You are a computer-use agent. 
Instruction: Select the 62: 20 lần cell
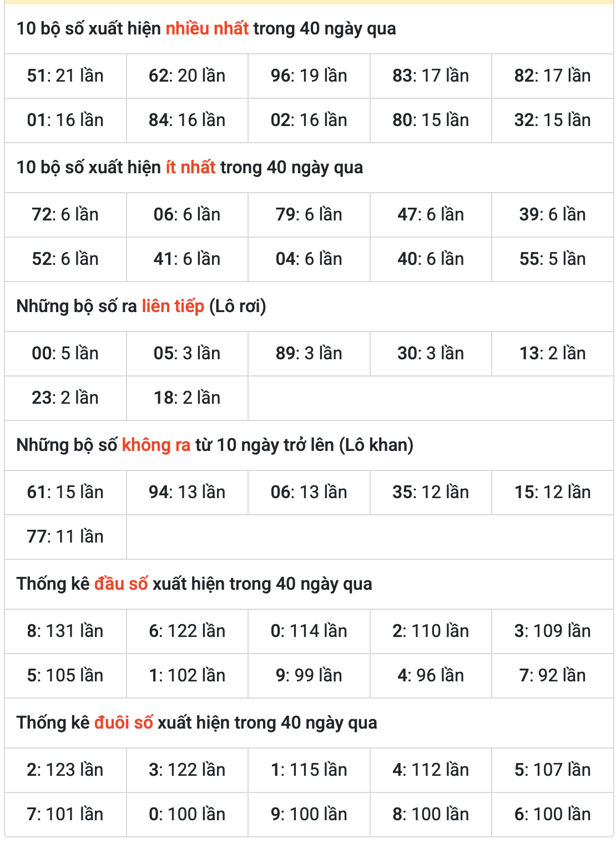187,76
